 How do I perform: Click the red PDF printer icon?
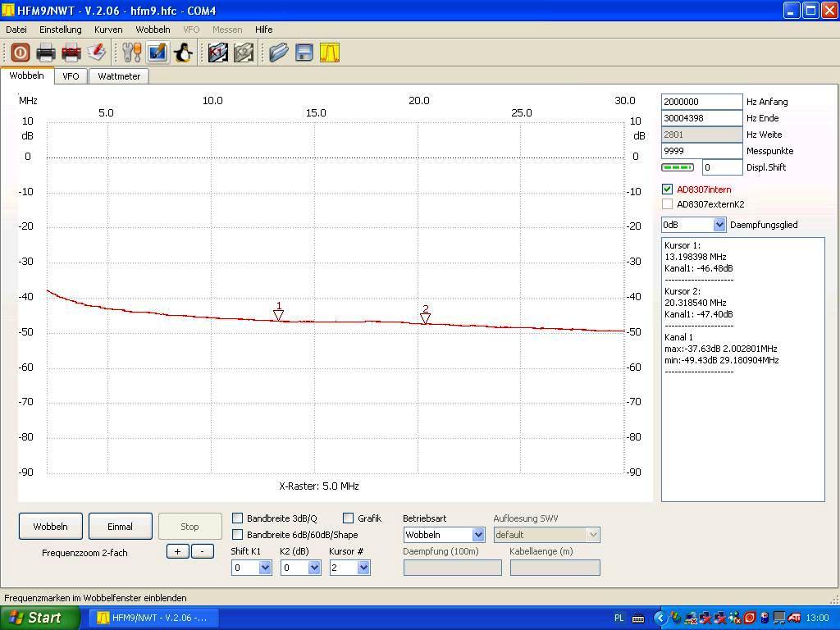pos(71,52)
